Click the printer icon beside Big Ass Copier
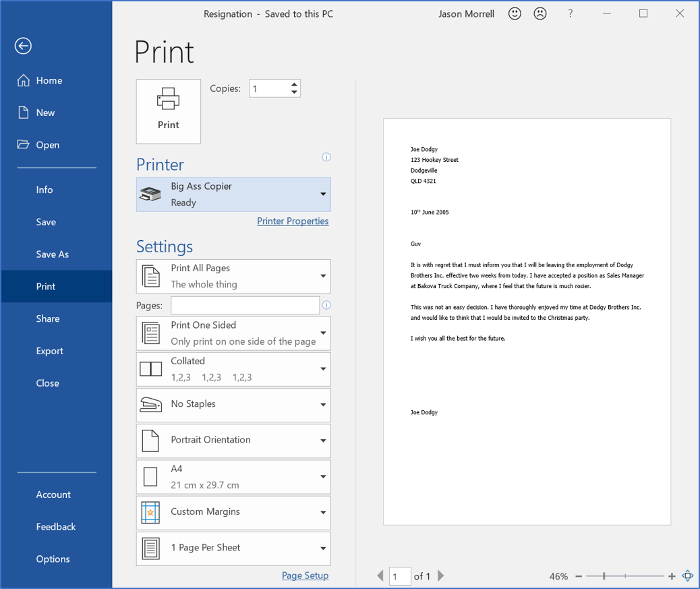This screenshot has height=589, width=700. 150,194
